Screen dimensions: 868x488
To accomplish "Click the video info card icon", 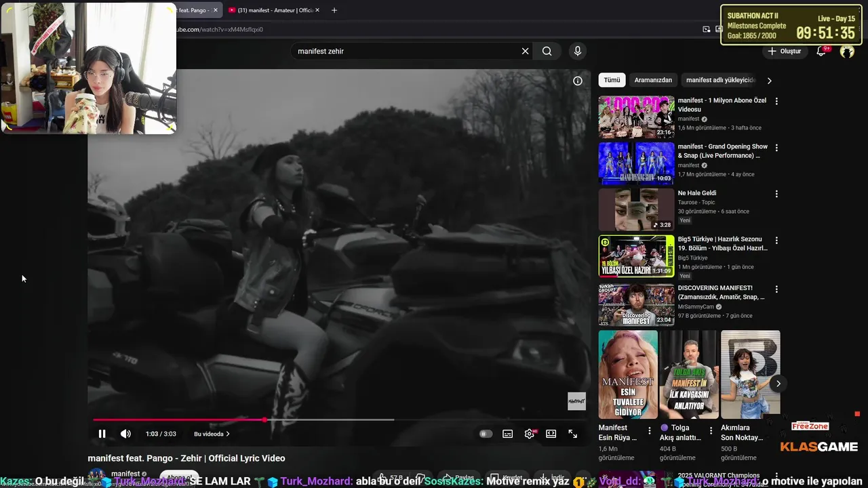I will click(578, 81).
